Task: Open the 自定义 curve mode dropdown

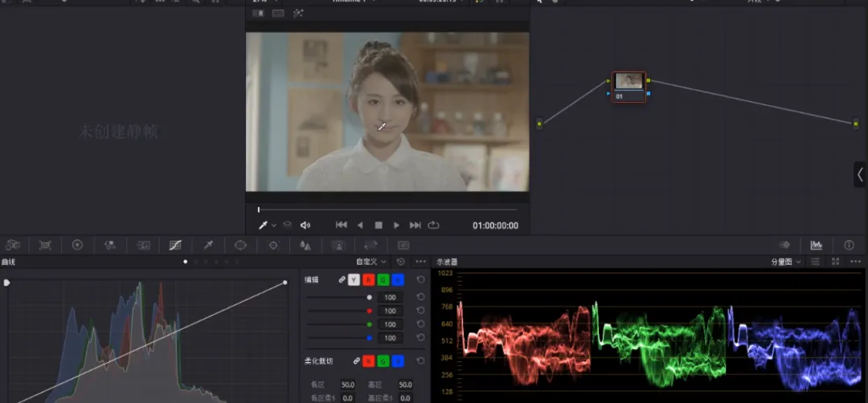Action: pyautogui.click(x=371, y=262)
